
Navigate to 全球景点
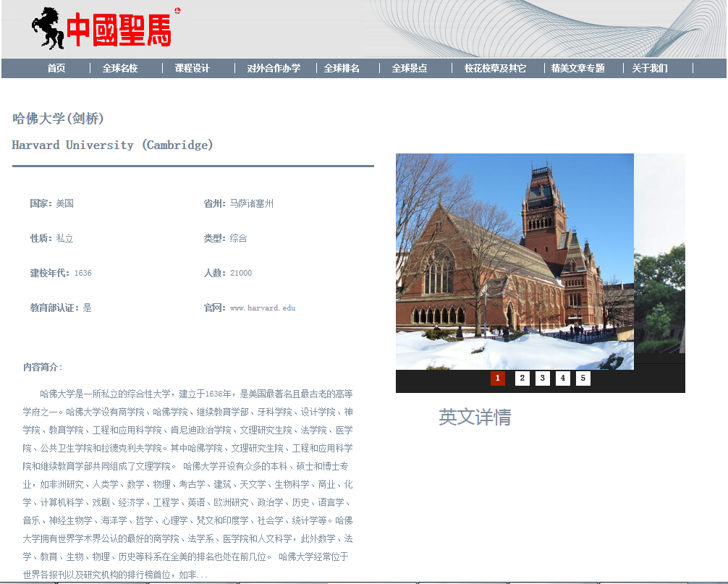tap(410, 68)
